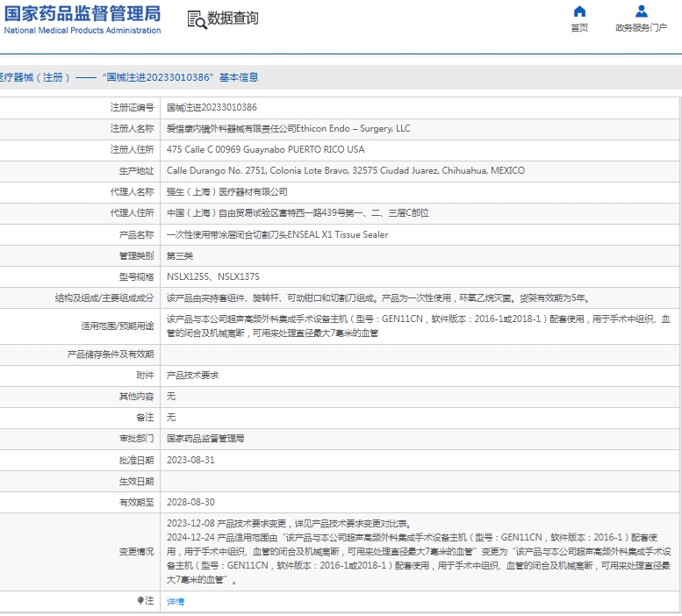
Task: Click approving department 国家药品监督管理局 value
Action: pos(205,439)
